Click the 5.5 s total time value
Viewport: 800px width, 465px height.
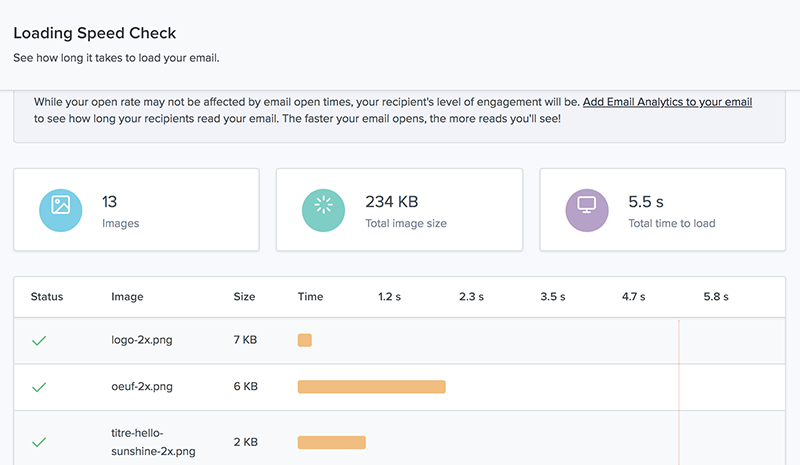coord(647,202)
